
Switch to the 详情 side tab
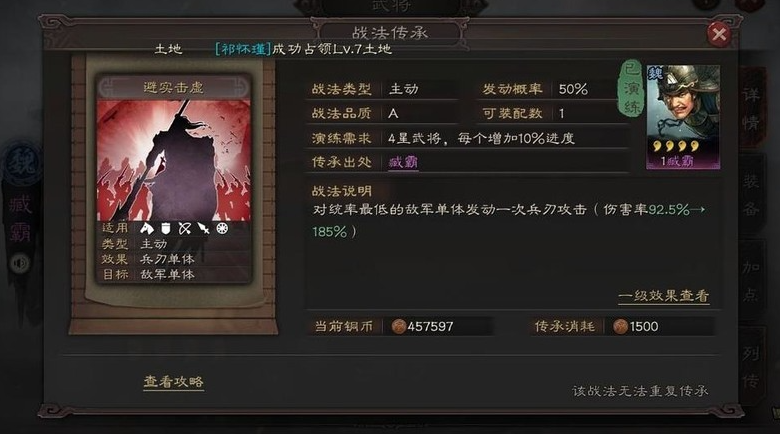[x=751, y=108]
